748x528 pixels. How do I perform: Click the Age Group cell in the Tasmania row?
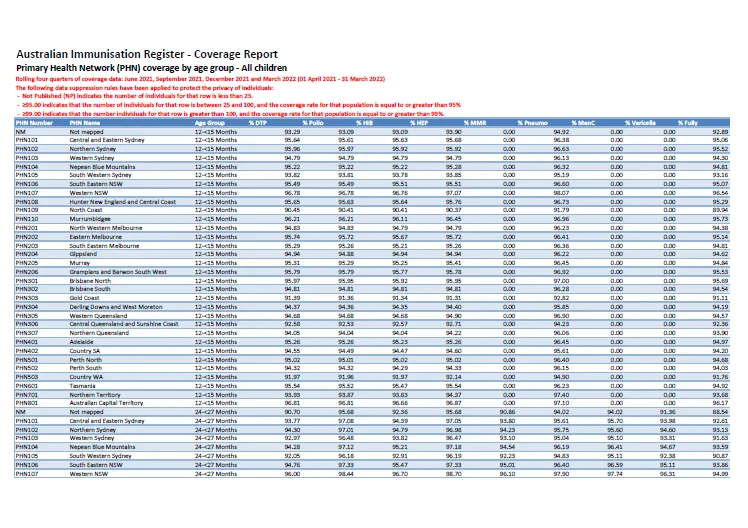pyautogui.click(x=216, y=386)
